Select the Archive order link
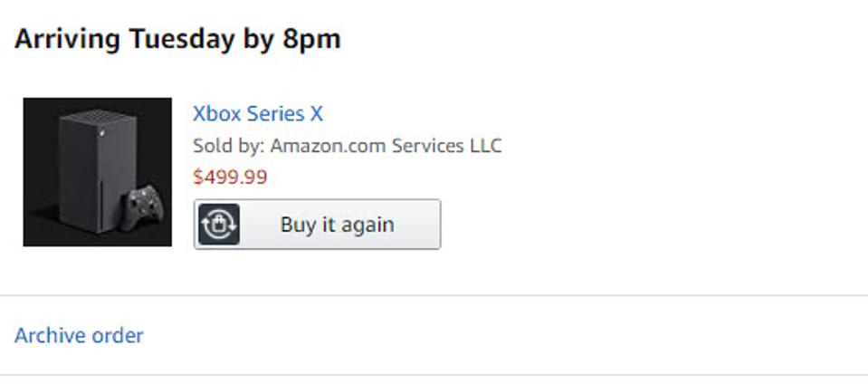This screenshot has width=868, height=384. point(79,336)
